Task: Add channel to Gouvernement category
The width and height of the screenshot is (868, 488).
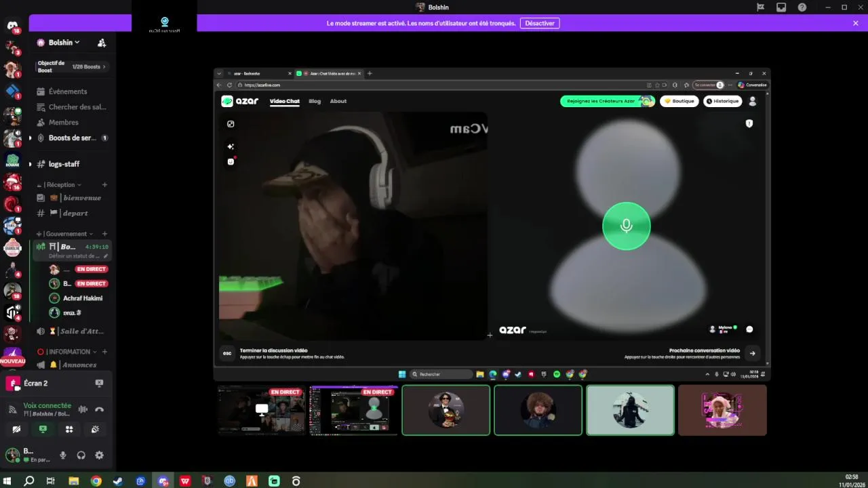Action: point(104,234)
